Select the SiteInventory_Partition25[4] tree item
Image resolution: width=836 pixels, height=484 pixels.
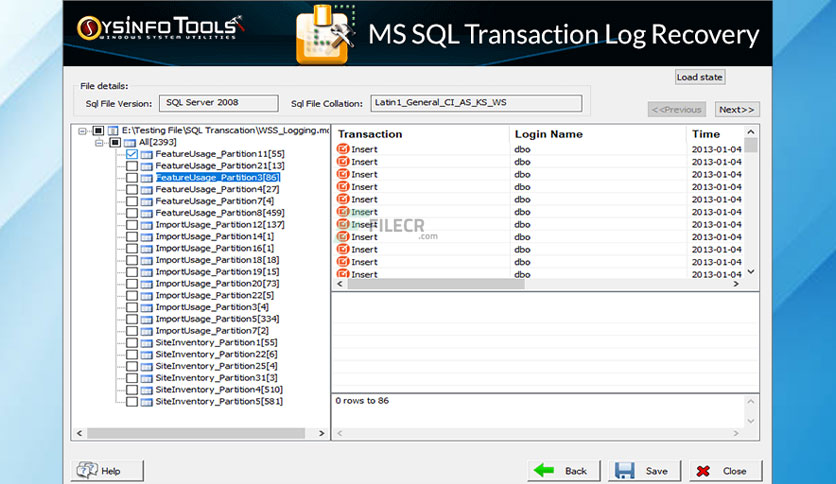tap(216, 366)
